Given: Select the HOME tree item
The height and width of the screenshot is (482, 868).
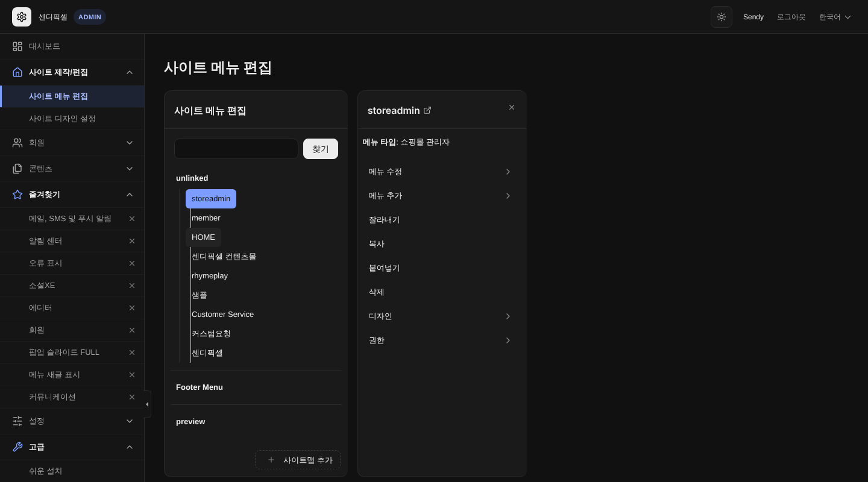Looking at the screenshot, I should pos(203,237).
